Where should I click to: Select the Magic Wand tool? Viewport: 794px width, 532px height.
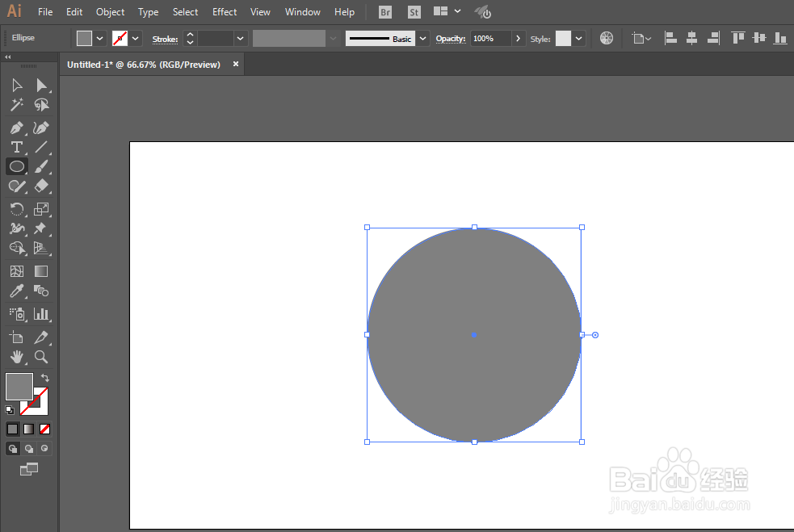coord(17,105)
